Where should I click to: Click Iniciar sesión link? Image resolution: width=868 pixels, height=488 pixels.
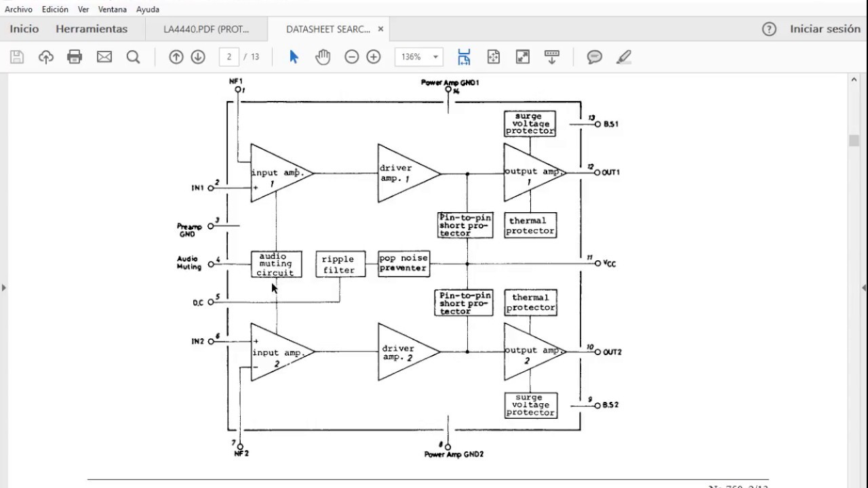[x=825, y=29]
